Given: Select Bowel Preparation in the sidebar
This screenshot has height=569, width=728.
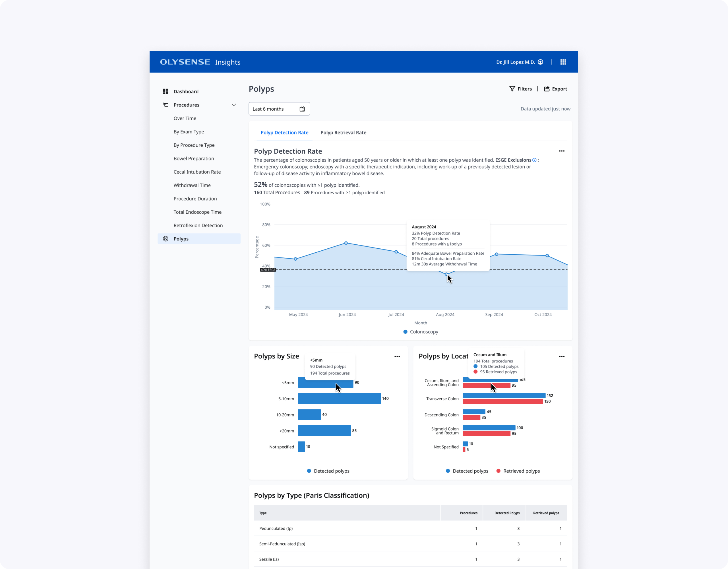Looking at the screenshot, I should click(x=194, y=158).
